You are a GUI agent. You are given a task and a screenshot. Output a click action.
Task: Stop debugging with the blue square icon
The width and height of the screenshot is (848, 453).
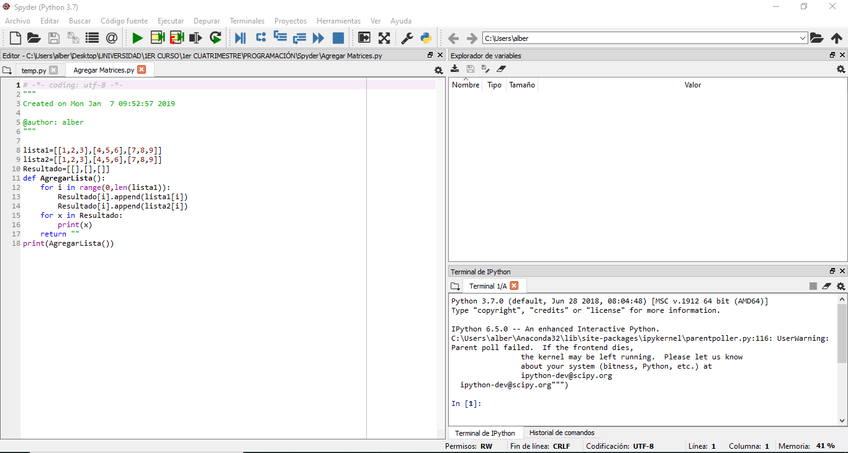point(338,38)
